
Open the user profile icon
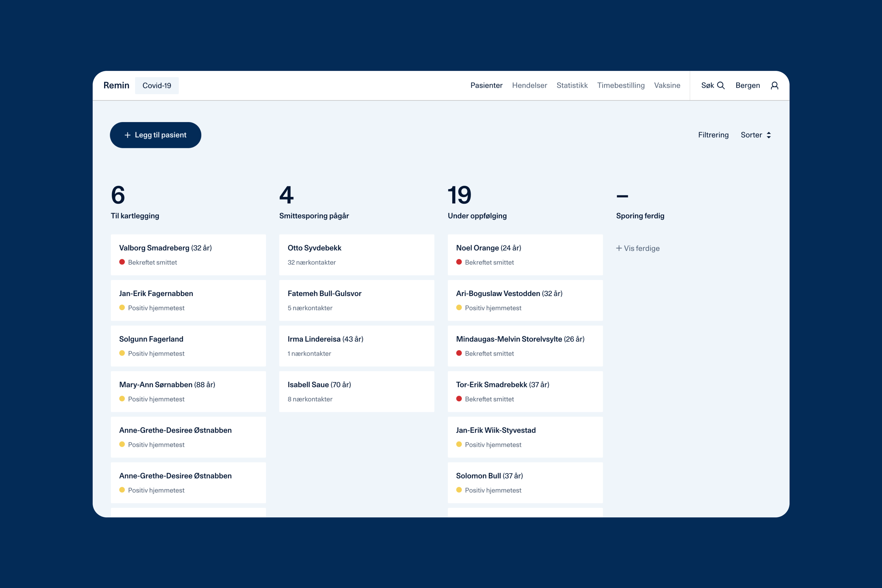pos(774,85)
